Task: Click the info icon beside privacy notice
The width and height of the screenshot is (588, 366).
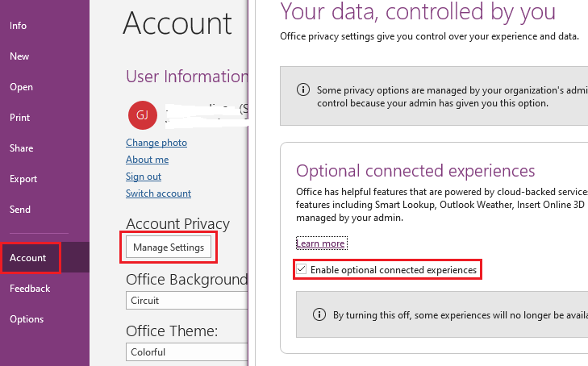Action: (303, 89)
